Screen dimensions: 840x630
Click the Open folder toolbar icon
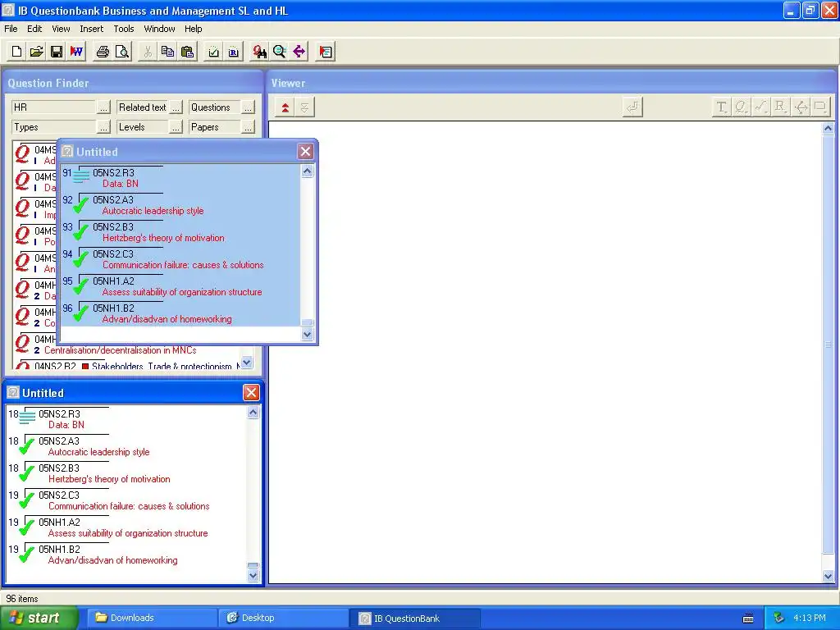[x=36, y=52]
